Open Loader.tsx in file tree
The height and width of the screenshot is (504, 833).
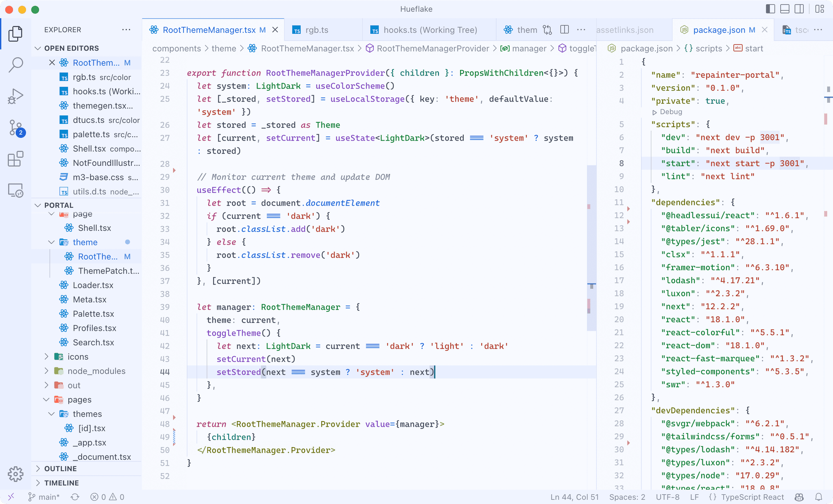click(x=93, y=285)
